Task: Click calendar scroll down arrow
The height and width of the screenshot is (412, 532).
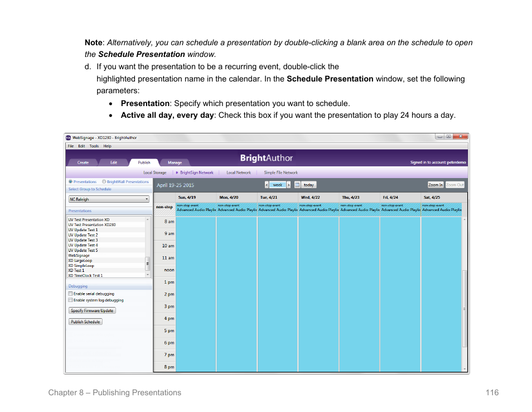Action: click(x=465, y=368)
